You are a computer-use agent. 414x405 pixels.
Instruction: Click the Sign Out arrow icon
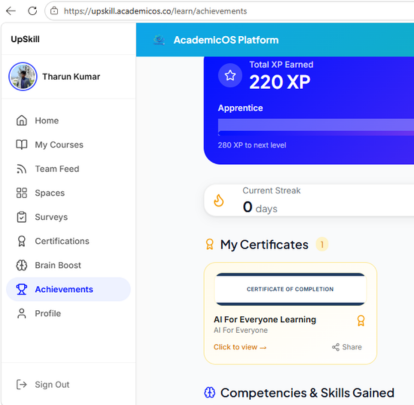22,384
